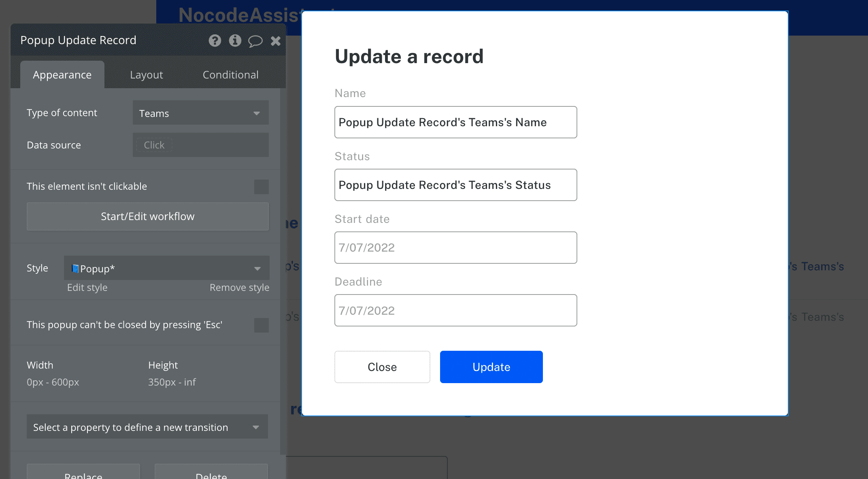Click the Info icon in popup header

(x=235, y=41)
